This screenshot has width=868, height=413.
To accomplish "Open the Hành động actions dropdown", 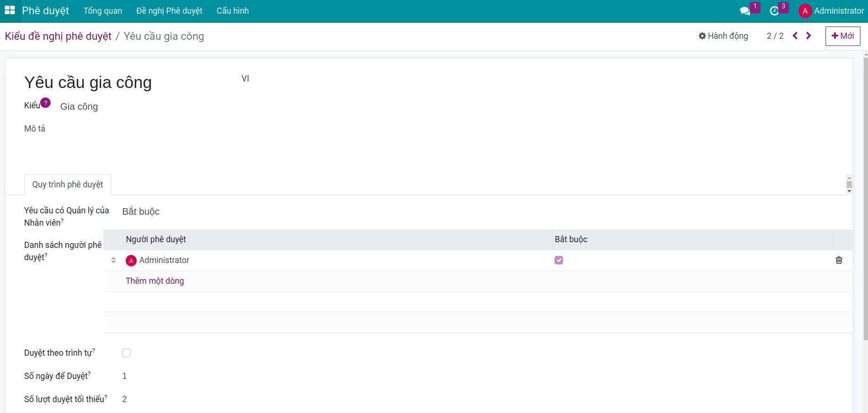I will pos(723,36).
